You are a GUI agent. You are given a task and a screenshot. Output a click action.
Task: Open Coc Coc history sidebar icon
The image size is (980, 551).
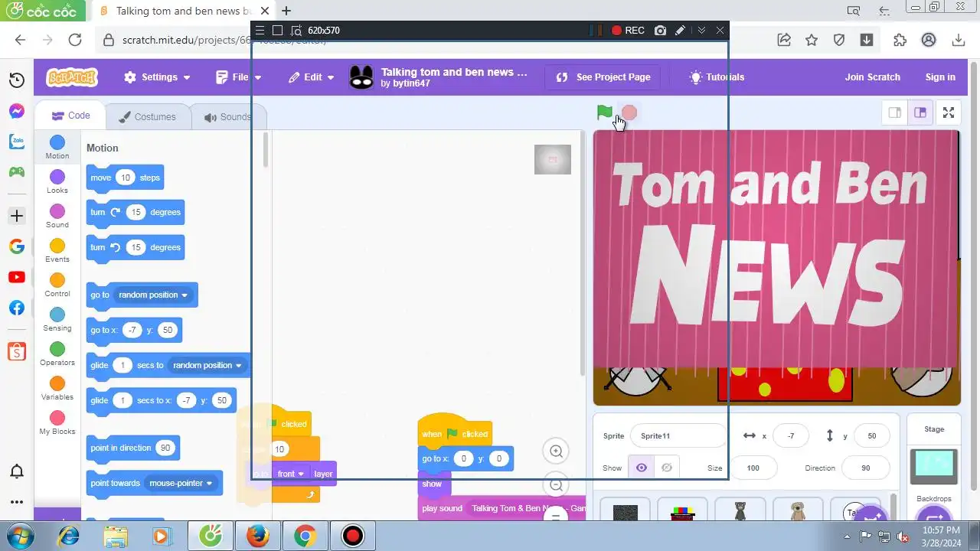17,80
